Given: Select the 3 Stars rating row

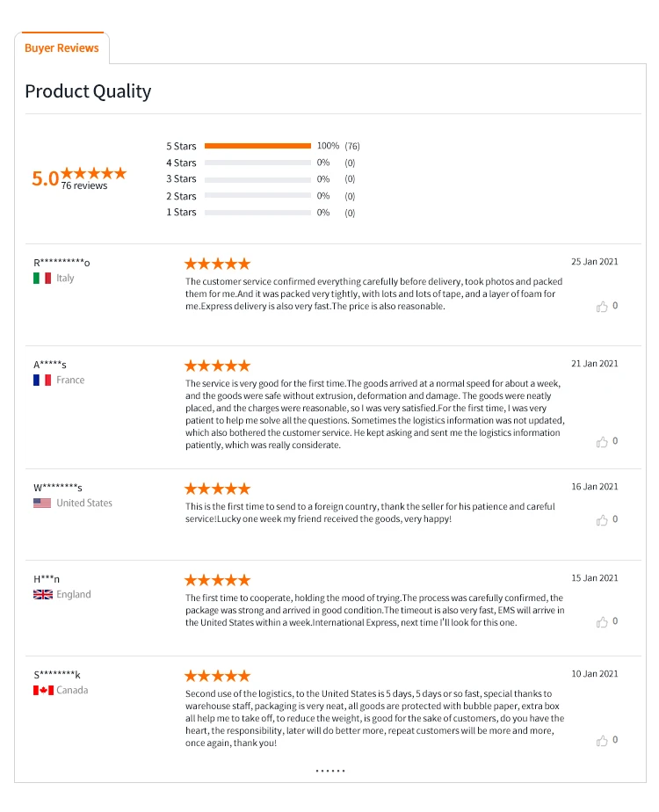Looking at the screenshot, I should tap(257, 179).
